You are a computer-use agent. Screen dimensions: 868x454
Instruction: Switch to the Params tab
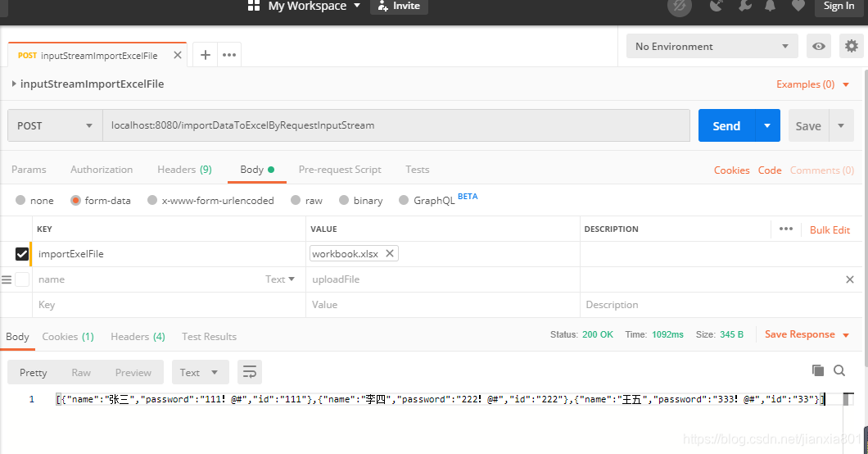point(29,170)
